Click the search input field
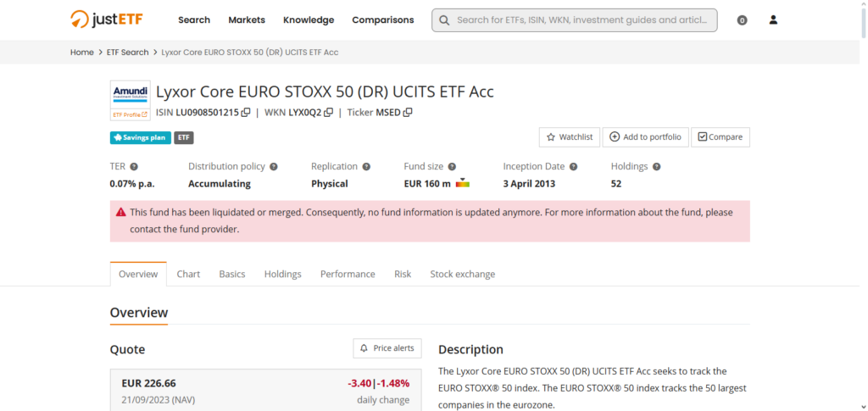868x411 pixels. coord(575,19)
